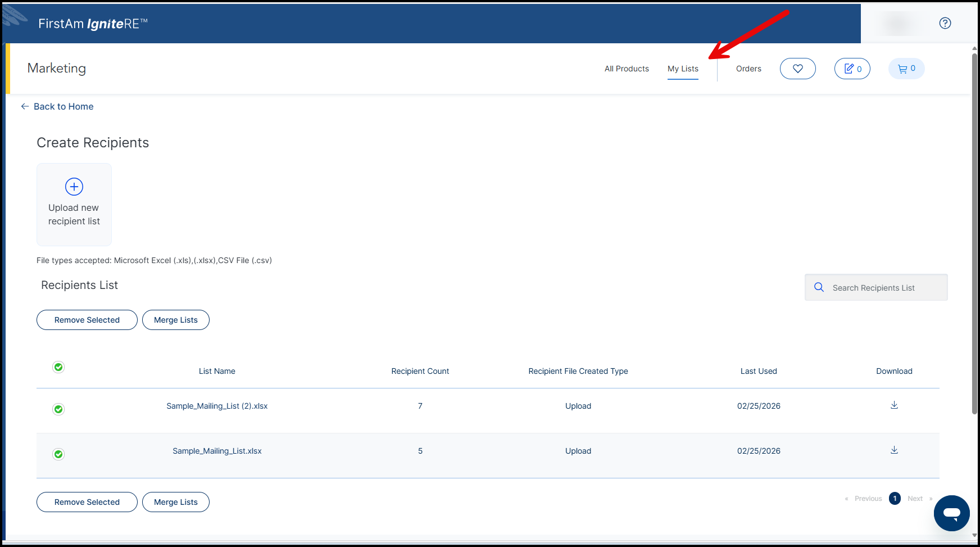Image resolution: width=980 pixels, height=547 pixels.
Task: Toggle the select-all checkbox in table header
Action: (58, 367)
